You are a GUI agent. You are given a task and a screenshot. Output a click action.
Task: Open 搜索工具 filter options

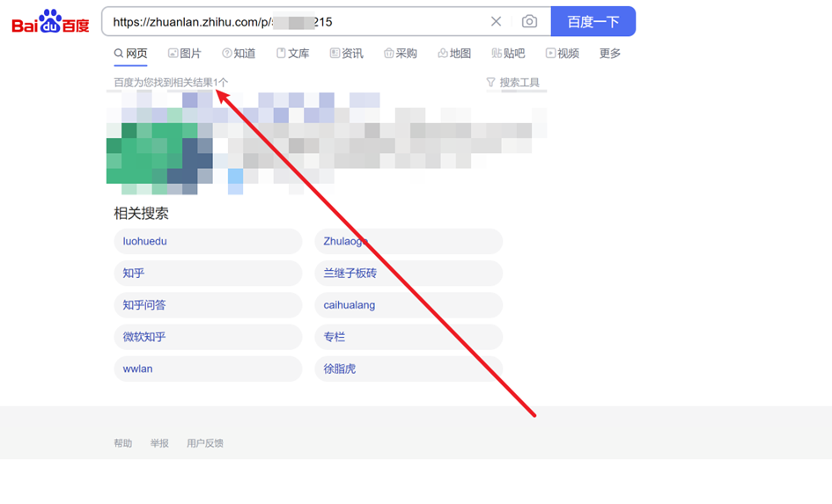(x=513, y=82)
